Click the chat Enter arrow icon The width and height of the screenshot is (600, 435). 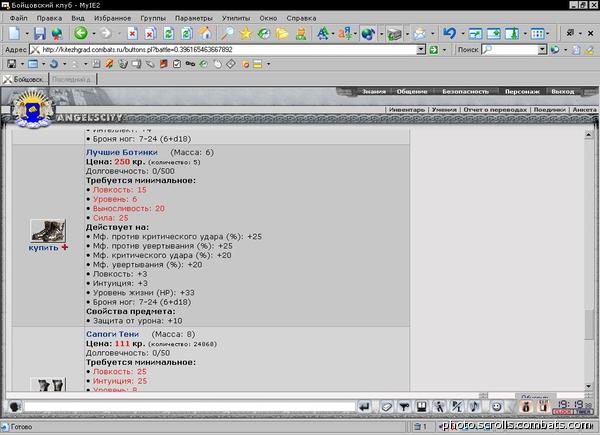365,407
